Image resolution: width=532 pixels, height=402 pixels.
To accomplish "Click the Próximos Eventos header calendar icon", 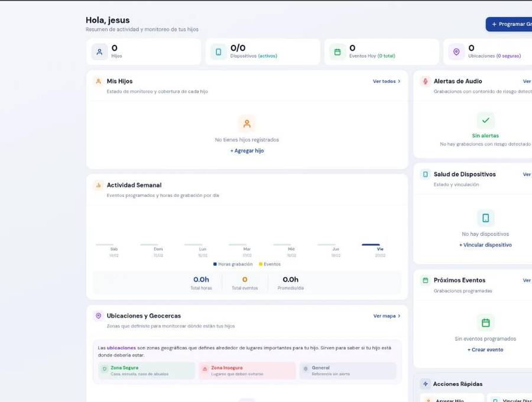I will tap(425, 280).
